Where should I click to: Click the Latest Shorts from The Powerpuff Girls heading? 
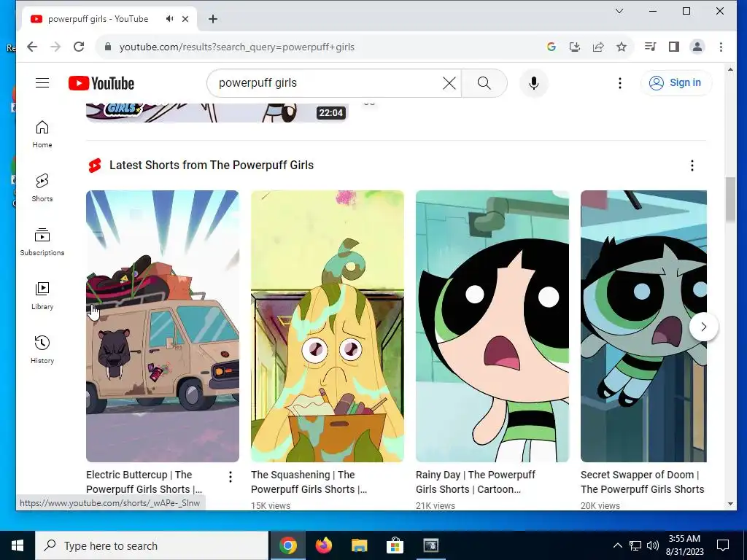coord(212,166)
